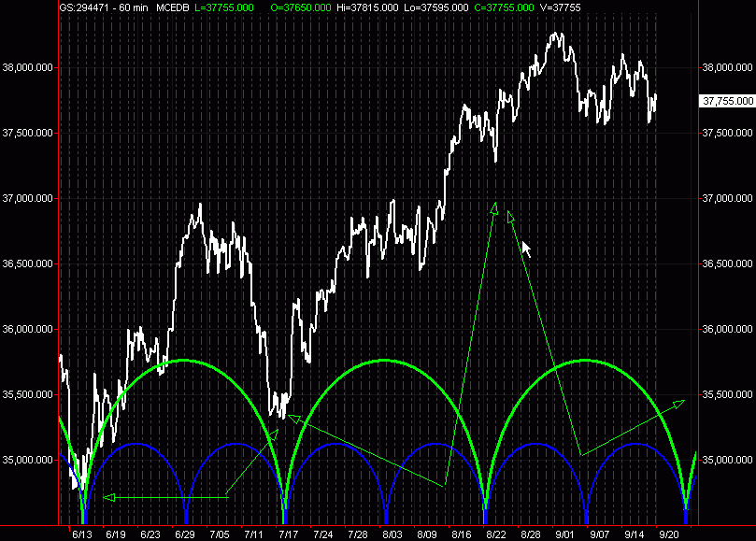Viewport: 756px width, 541px height.
Task: Click 36,000.000 on the left price axis
Action: pyautogui.click(x=29, y=329)
